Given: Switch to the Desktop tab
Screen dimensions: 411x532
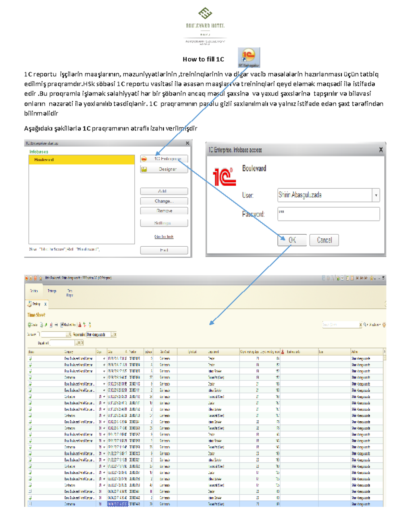Looking at the screenshot, I should 36,303.
